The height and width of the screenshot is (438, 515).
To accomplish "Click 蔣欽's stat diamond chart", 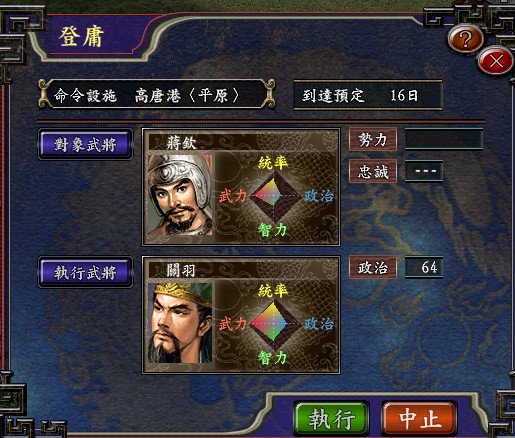I will pyautogui.click(x=275, y=197).
